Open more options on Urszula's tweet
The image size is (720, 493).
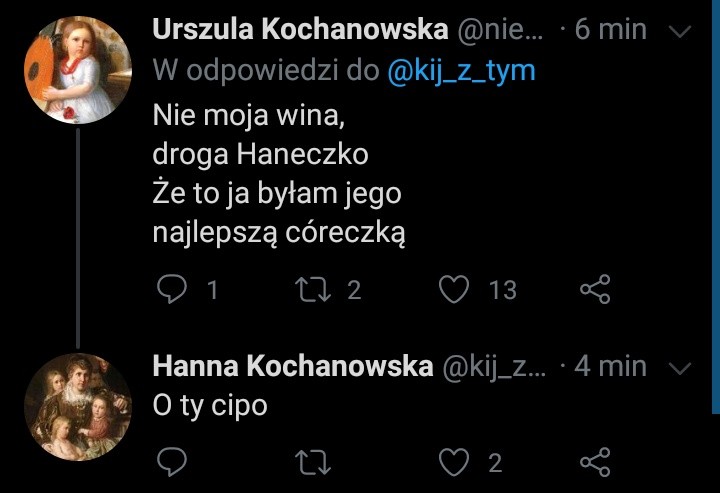click(x=680, y=32)
